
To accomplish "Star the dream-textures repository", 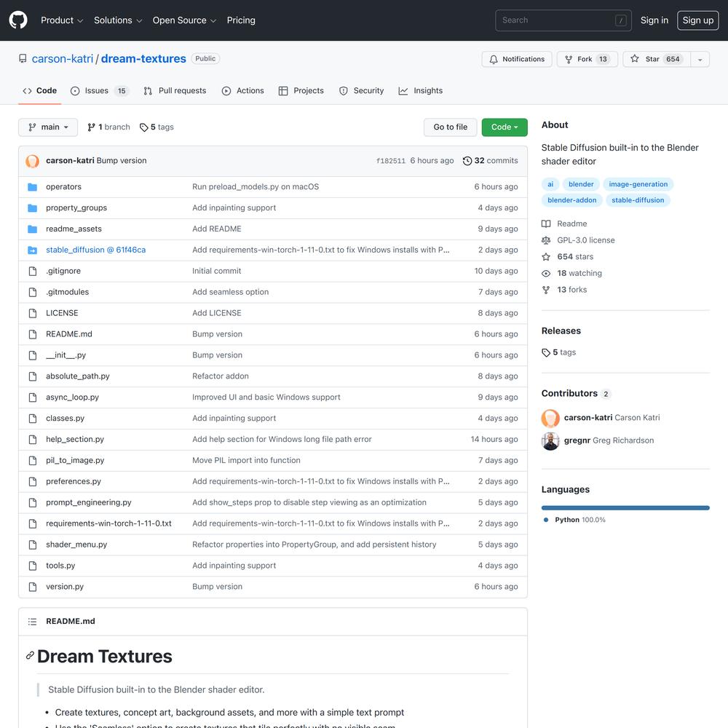I will pos(657,59).
